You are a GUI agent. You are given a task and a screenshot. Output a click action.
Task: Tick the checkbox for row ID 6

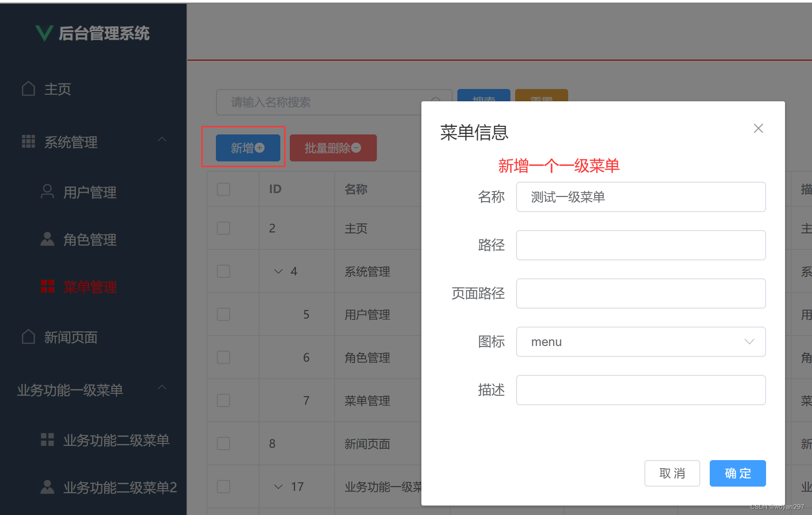(223, 357)
